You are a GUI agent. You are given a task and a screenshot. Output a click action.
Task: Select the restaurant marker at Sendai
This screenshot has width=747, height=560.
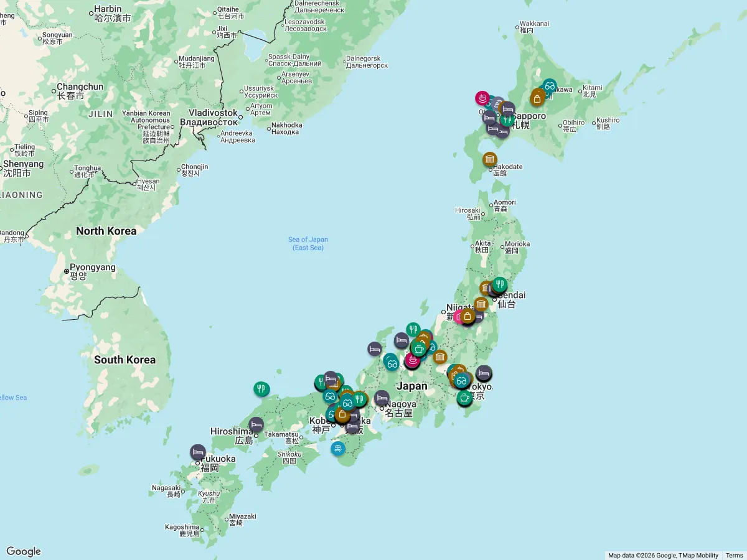(x=499, y=284)
